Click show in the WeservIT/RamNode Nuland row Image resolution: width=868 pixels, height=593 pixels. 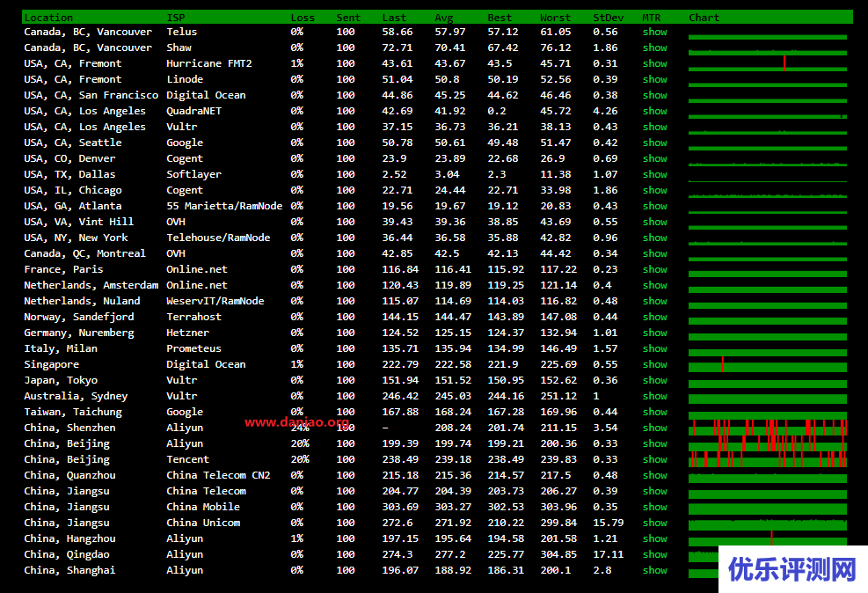[x=654, y=301]
